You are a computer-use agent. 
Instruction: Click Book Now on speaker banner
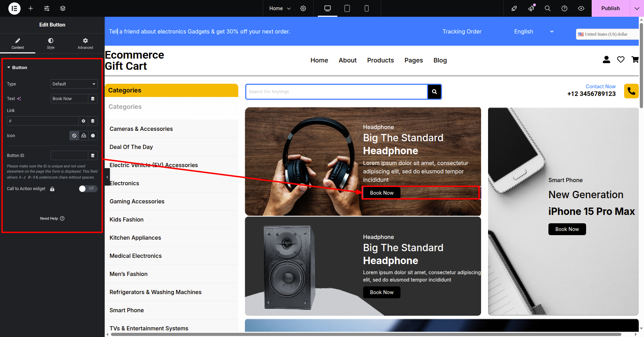coord(382,292)
